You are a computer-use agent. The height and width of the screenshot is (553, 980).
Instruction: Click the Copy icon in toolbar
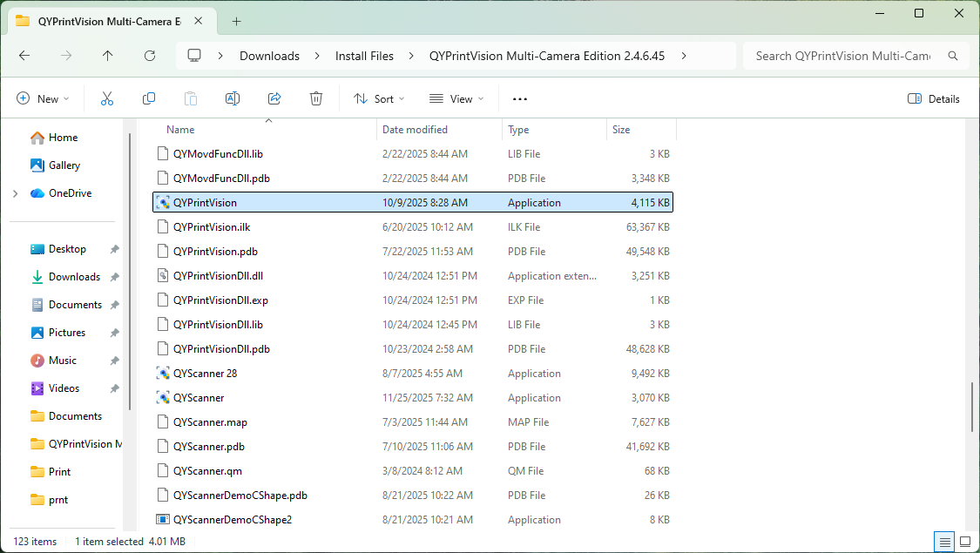[x=149, y=98]
